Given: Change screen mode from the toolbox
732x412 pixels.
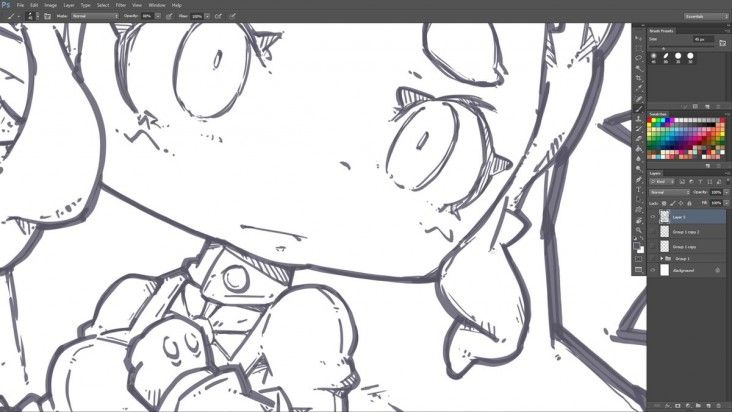Looking at the screenshot, I should click(x=638, y=269).
